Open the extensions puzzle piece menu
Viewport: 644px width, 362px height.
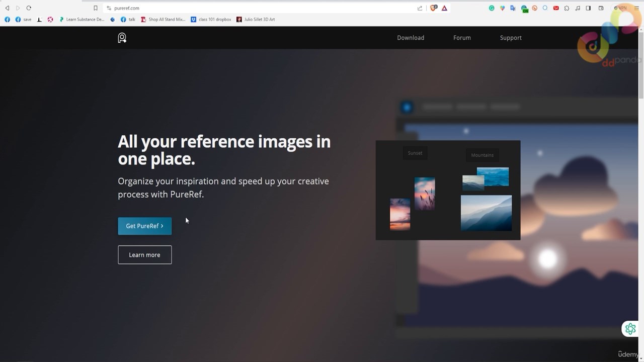pyautogui.click(x=567, y=8)
